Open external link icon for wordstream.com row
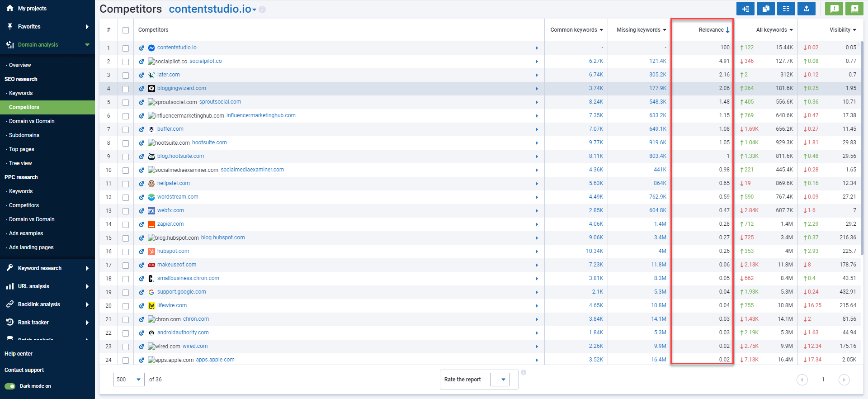This screenshot has width=868, height=399. [142, 197]
